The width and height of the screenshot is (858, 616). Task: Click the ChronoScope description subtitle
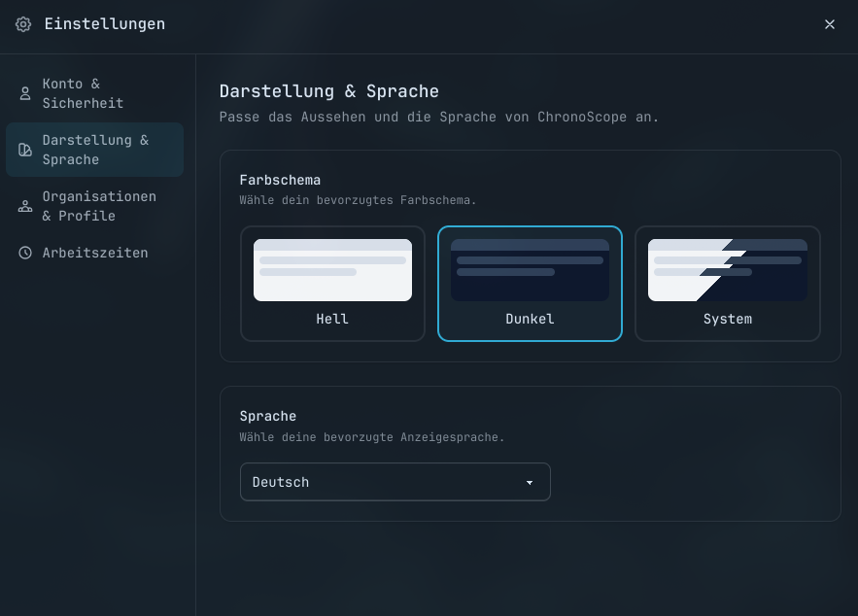[x=439, y=117]
